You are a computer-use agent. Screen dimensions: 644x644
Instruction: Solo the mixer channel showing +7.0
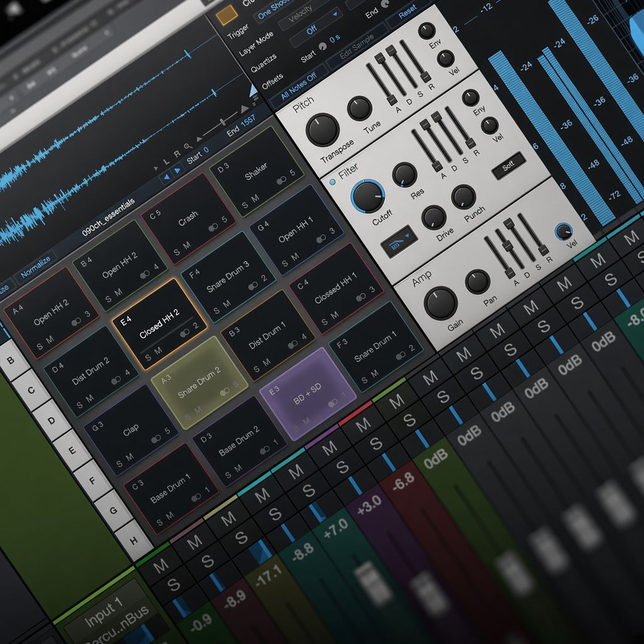point(308,491)
